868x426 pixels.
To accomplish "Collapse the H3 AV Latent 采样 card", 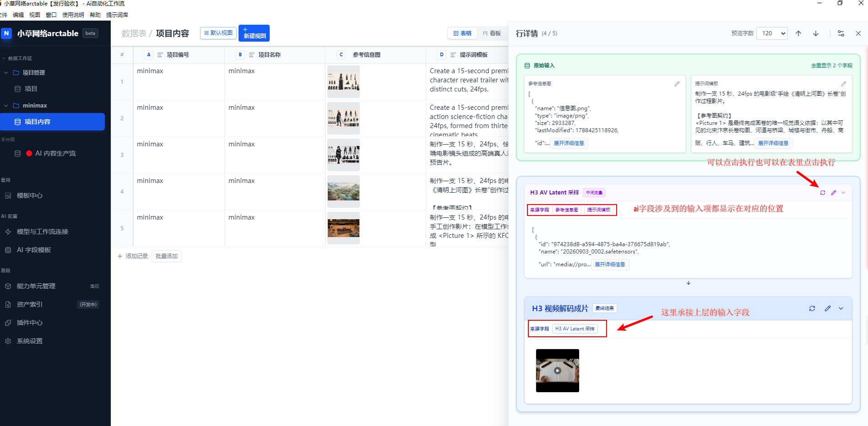I will pyautogui.click(x=843, y=193).
